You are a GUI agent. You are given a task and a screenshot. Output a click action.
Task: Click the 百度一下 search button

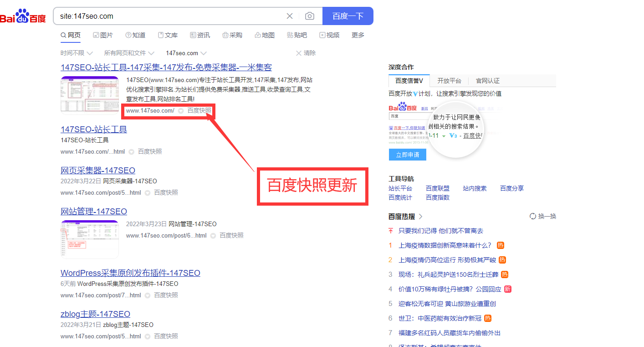tap(348, 16)
